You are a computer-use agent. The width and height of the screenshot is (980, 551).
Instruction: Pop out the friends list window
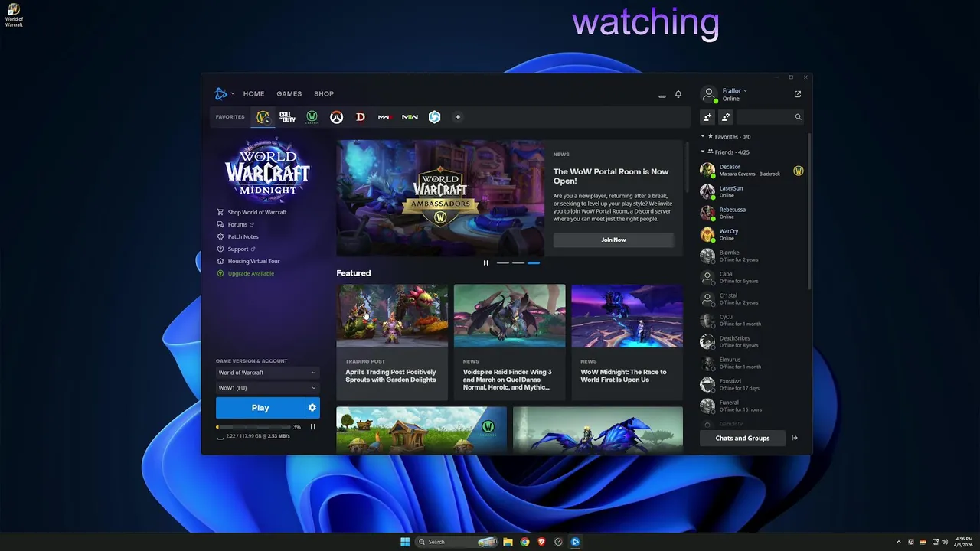click(798, 94)
